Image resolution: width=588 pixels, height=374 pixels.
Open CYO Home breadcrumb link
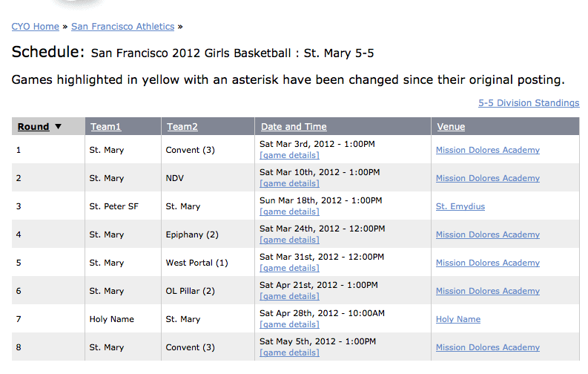coord(36,27)
